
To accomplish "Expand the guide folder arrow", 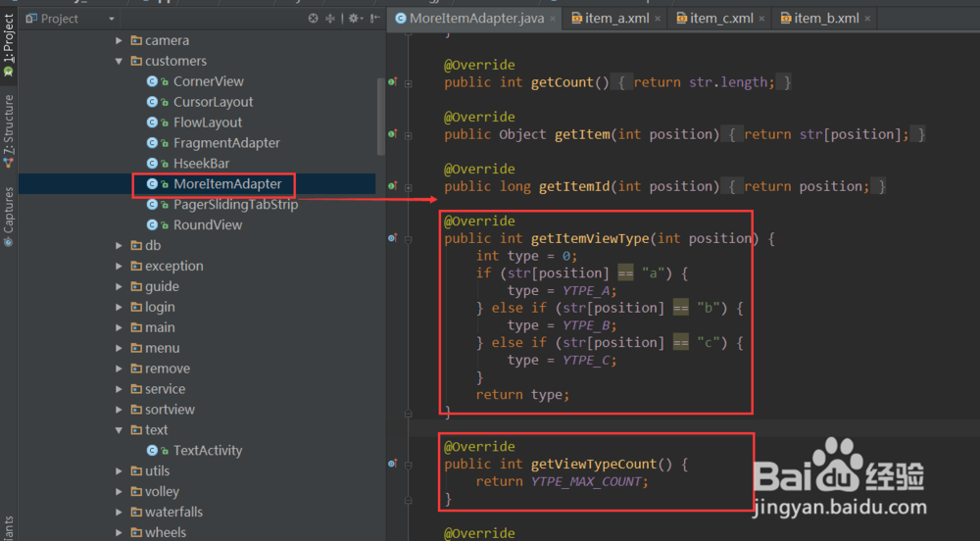I will tap(119, 287).
